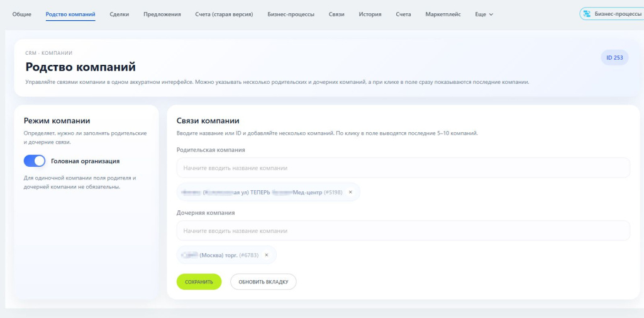Toggle the Головная организация switch

(x=35, y=161)
